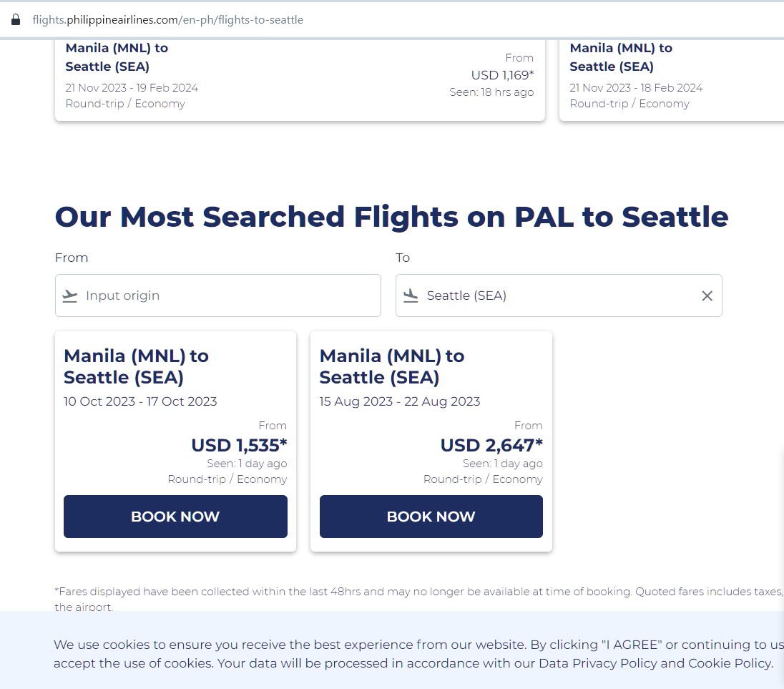Click the 15 Aug 2023 - 22 Aug 2023 dates
This screenshot has width=784, height=689.
click(399, 401)
